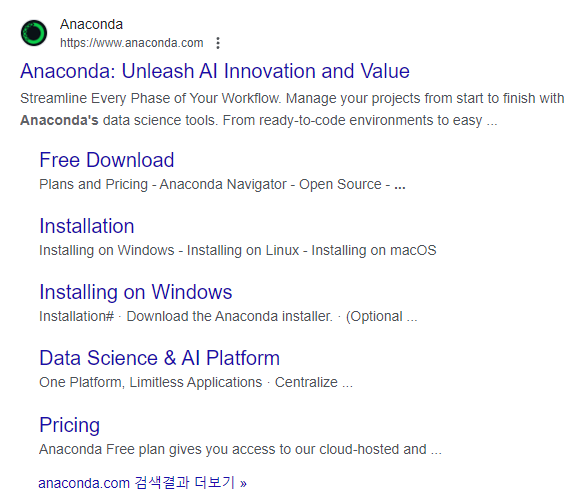Open the three-dot menu beside anaconda.com URL

218,43
